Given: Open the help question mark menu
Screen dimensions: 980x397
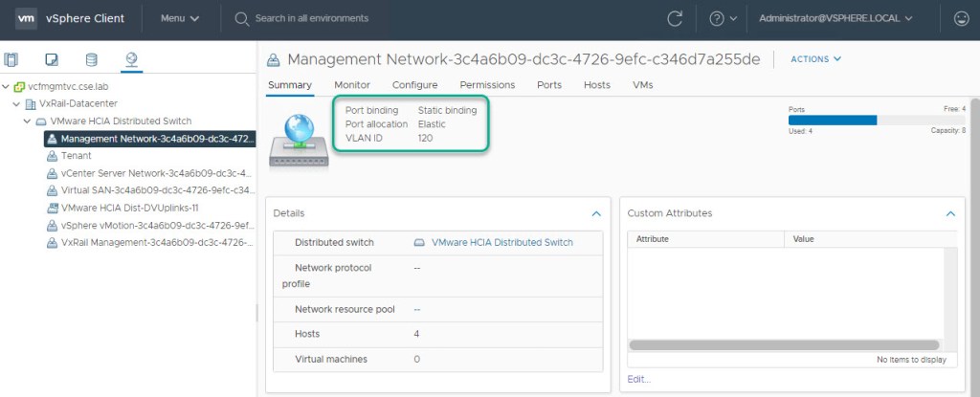Looking at the screenshot, I should tap(723, 18).
